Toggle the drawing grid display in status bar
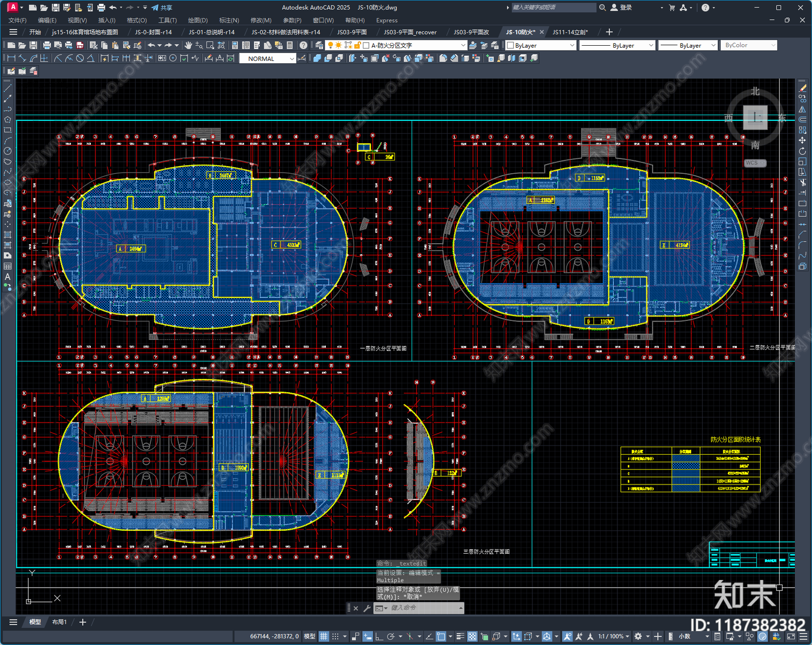812x645 pixels. (324, 636)
